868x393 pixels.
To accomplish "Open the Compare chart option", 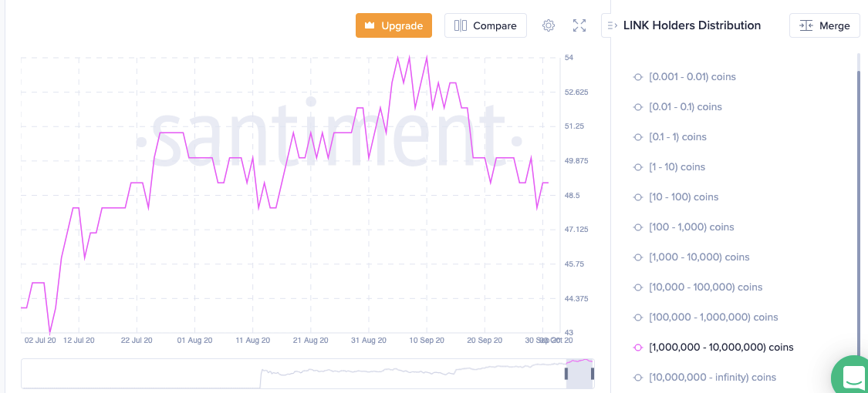I will (x=485, y=25).
